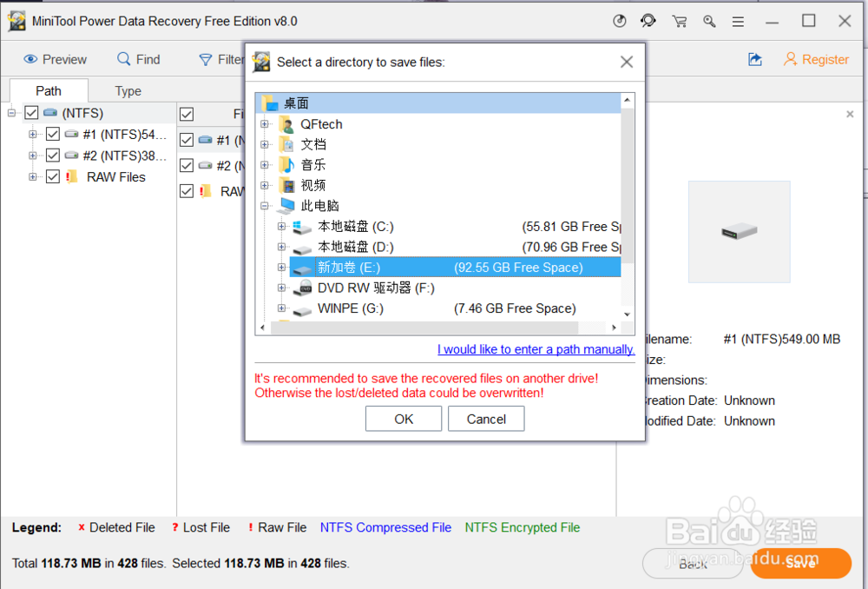Image resolution: width=868 pixels, height=589 pixels.
Task: Click 'I would like to enter a path manually' link
Action: [x=536, y=349]
